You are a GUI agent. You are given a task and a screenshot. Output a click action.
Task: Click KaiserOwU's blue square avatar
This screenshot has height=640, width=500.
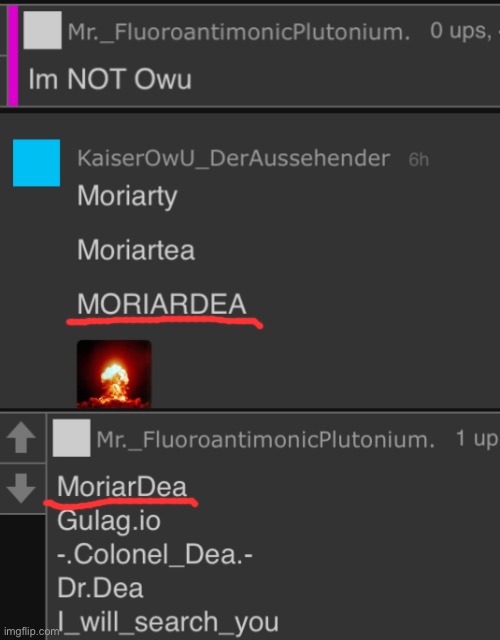(x=37, y=163)
